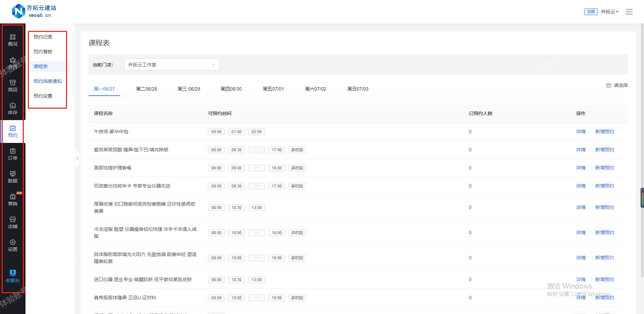This screenshot has height=314, width=644.
Task: Open 详情 for 厚唇改薄 row
Action: 581,207
